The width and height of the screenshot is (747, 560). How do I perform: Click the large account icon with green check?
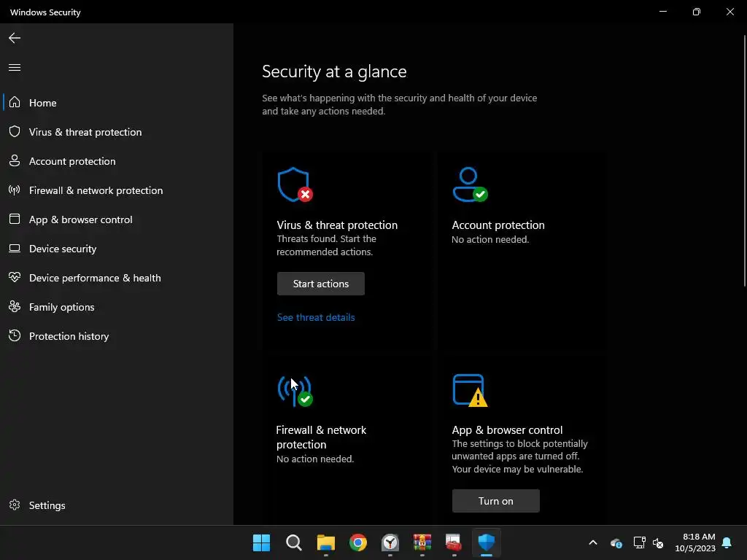click(470, 184)
